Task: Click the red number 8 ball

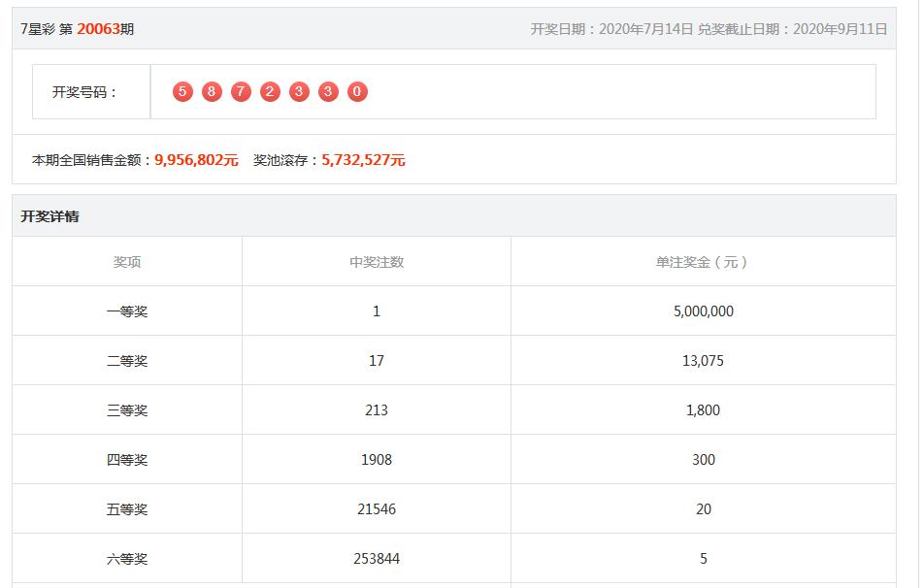Action: coord(212,92)
